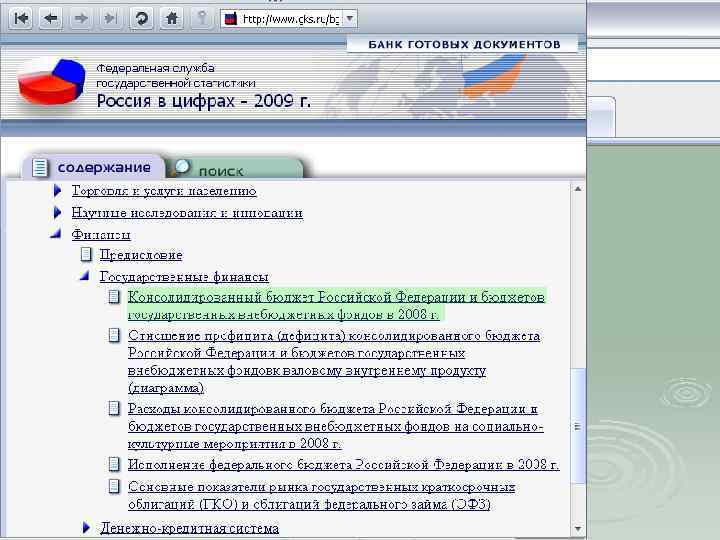Switch to the содержание tab
The height and width of the screenshot is (540, 720).
[93, 167]
